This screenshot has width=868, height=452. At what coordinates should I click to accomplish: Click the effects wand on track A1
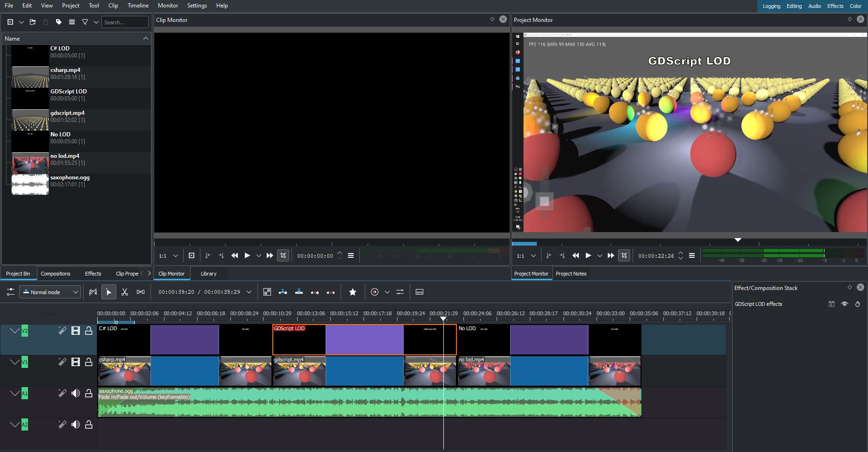pyautogui.click(x=62, y=393)
